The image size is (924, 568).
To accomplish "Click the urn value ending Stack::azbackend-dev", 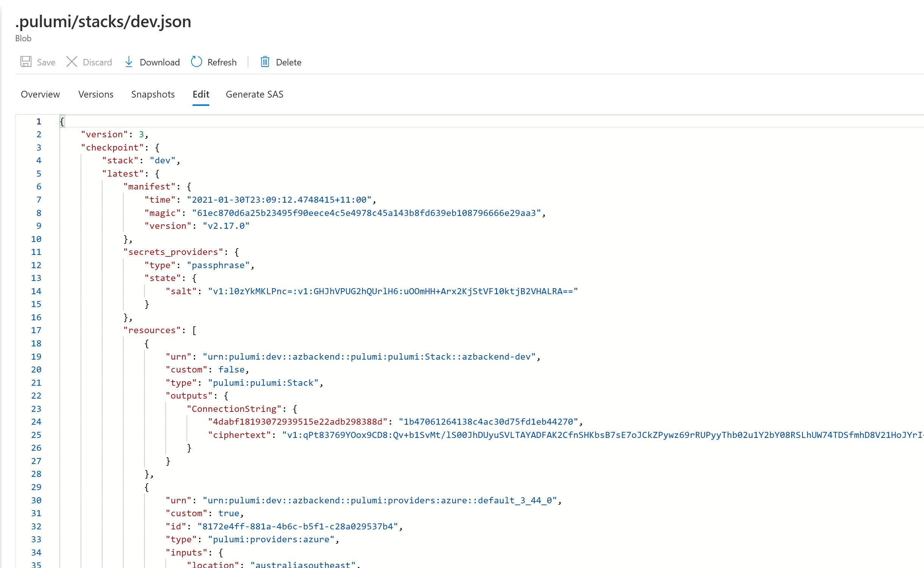I will [x=369, y=357].
